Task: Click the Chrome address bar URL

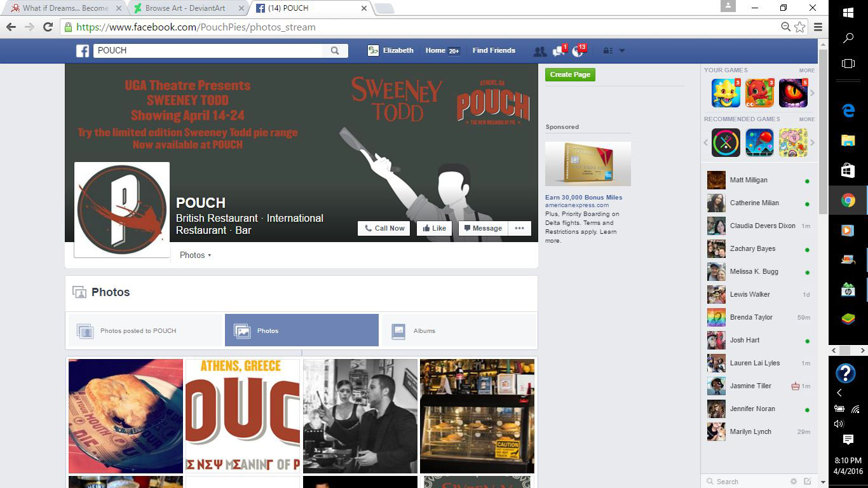Action: click(x=196, y=27)
